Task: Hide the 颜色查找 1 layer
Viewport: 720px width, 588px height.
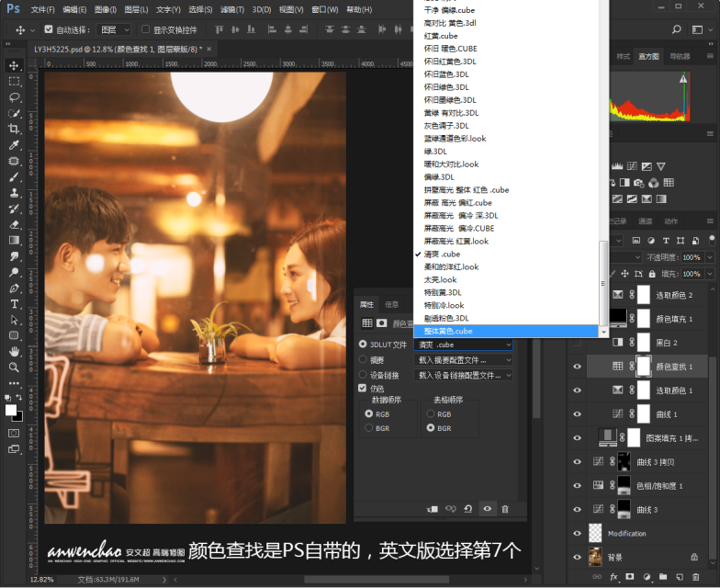Action: click(577, 366)
